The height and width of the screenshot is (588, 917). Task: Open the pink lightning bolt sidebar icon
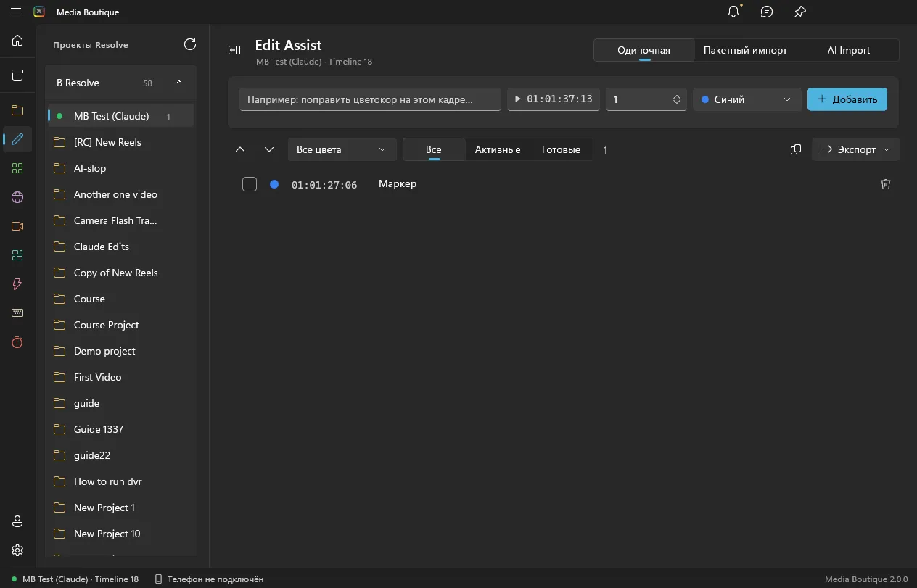pos(17,284)
